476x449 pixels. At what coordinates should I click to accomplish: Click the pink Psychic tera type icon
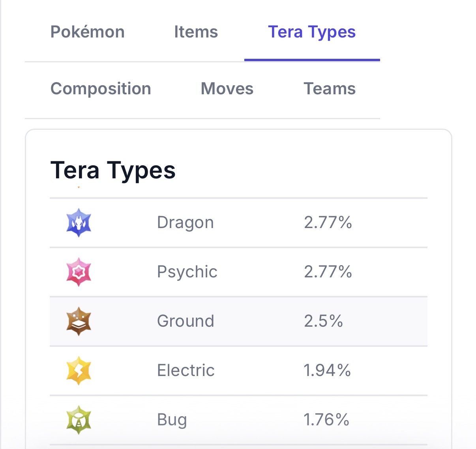[x=79, y=272]
